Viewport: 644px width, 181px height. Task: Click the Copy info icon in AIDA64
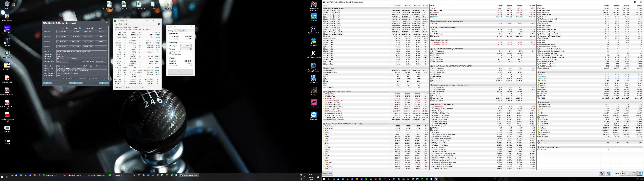click(92, 28)
